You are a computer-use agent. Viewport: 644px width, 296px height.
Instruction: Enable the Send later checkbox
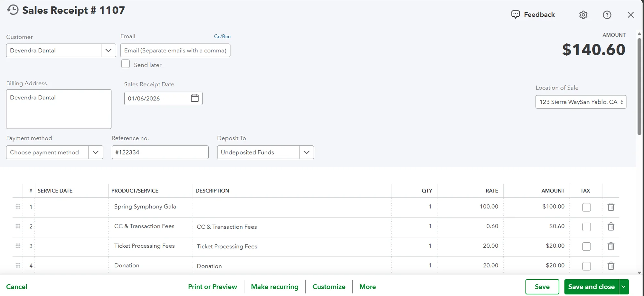pyautogui.click(x=125, y=64)
